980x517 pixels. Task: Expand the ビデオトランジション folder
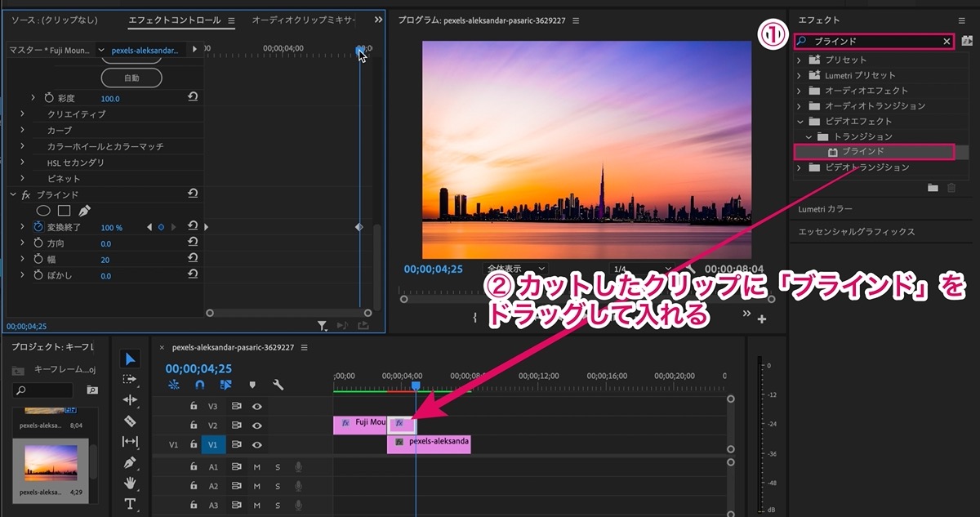tap(800, 167)
